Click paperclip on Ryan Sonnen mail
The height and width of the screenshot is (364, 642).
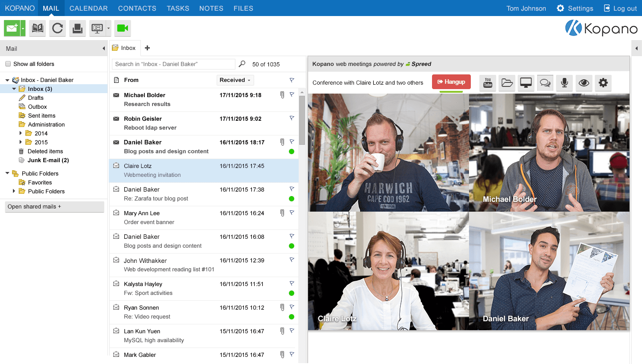282,307
